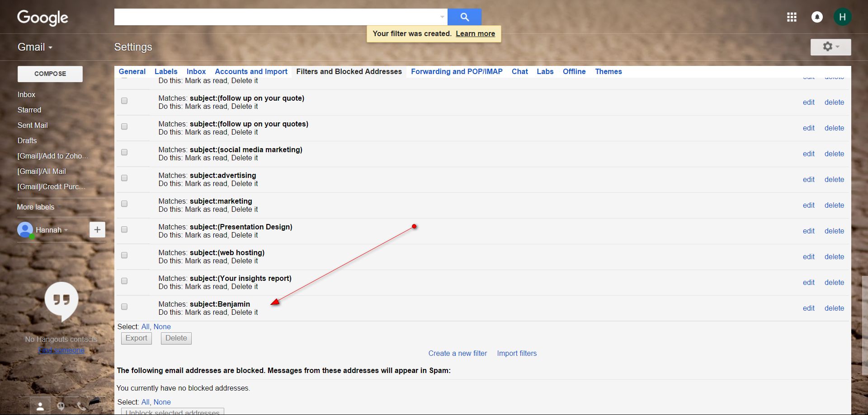
Task: Open the Inbox settings tab
Action: (196, 71)
